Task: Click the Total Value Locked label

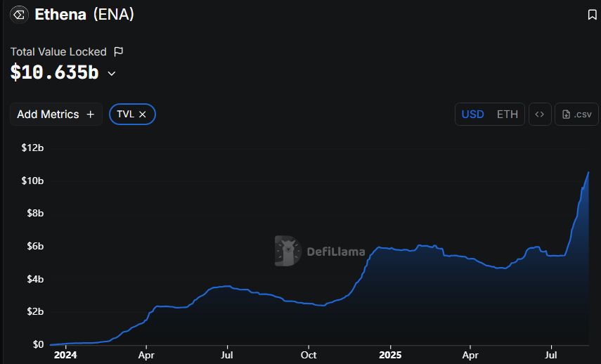Action: (x=58, y=52)
